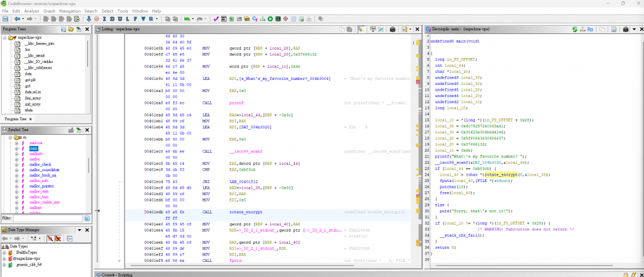Viewport: 644px width, 277px height.
Task: Toggle the Listing cursor hover mode icon
Action: pos(360,30)
